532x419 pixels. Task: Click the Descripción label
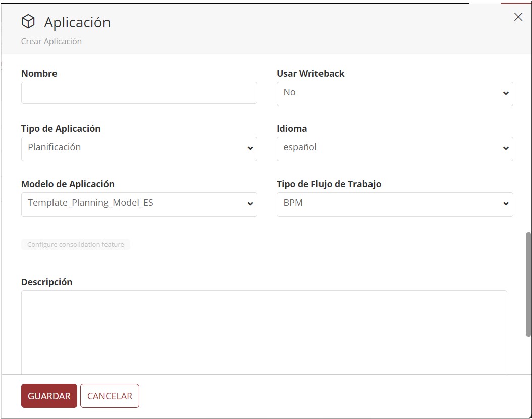coord(47,282)
